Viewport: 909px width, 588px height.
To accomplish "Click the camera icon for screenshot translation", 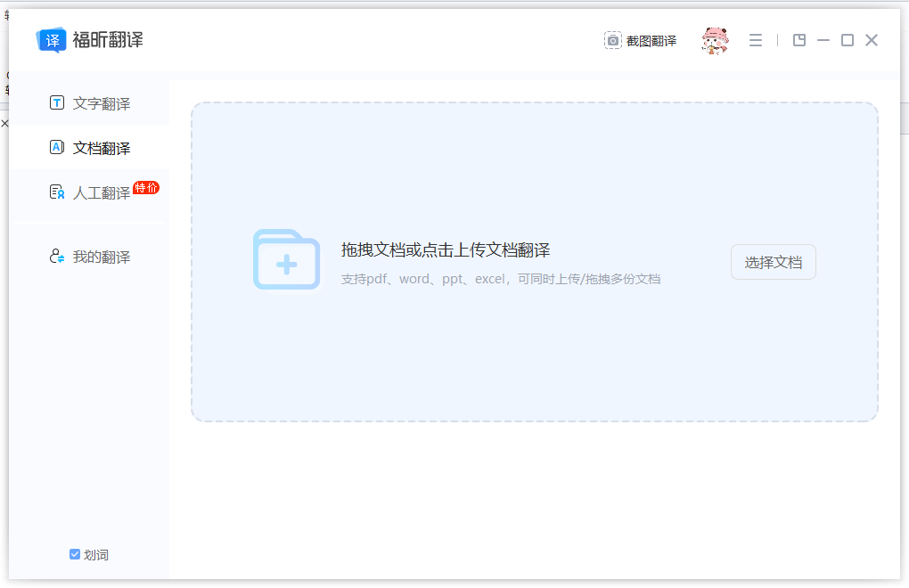I will click(613, 40).
